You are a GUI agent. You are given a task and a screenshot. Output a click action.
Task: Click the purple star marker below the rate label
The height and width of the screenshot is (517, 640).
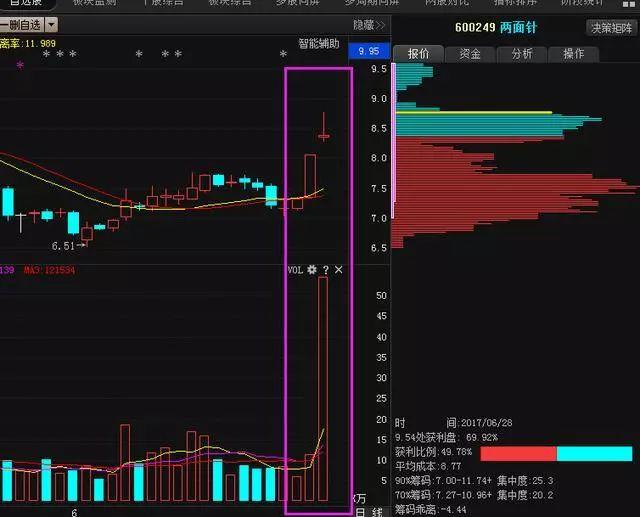[x=19, y=66]
